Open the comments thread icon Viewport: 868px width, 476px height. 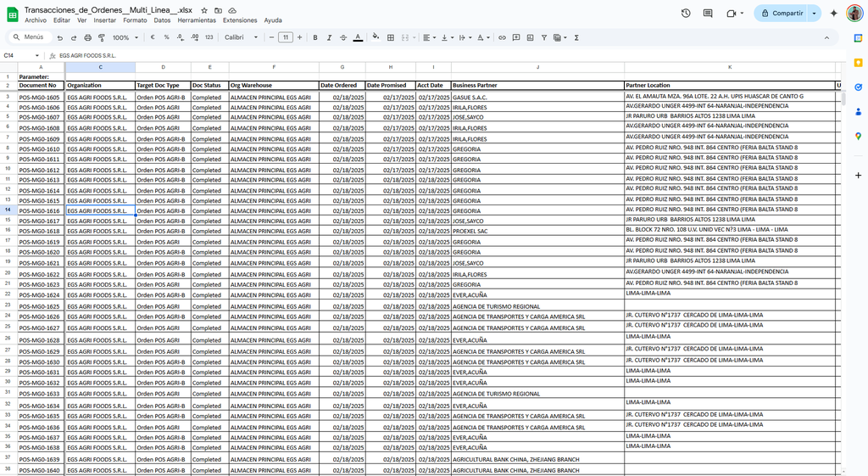[x=708, y=14]
